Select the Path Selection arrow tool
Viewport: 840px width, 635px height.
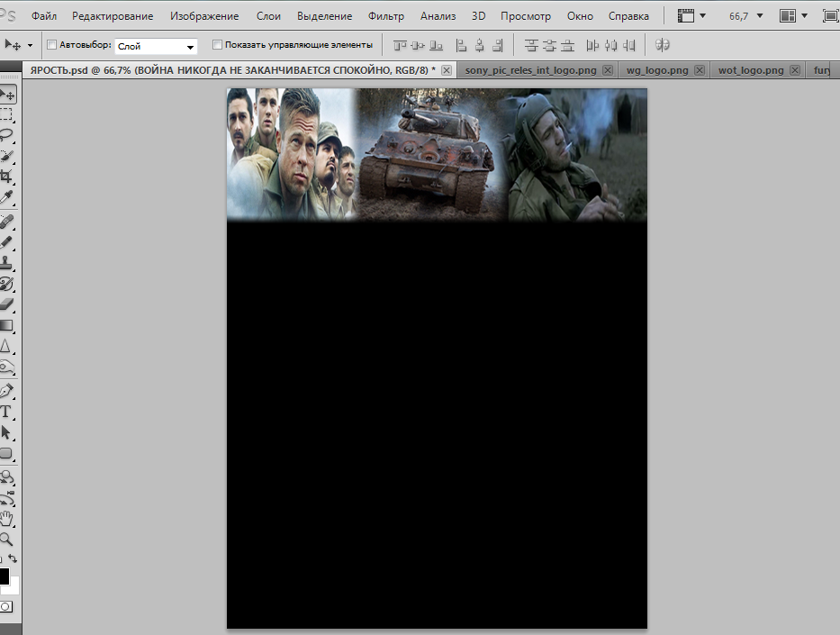coord(6,432)
